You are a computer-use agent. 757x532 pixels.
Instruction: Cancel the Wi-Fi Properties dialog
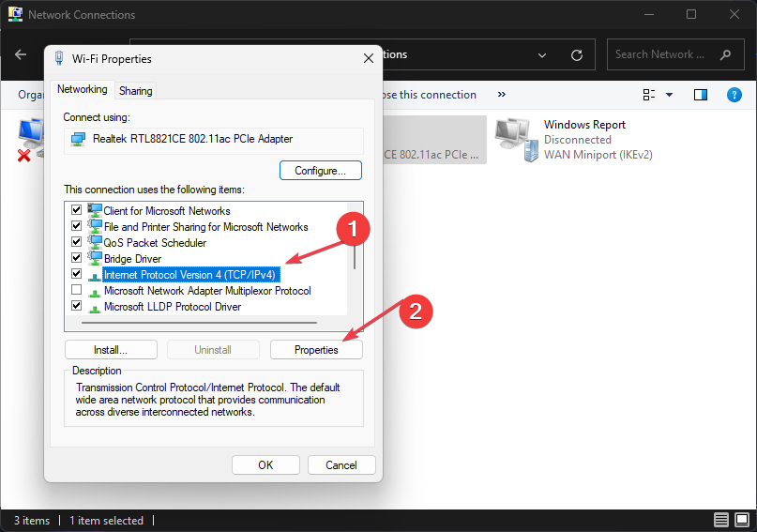coord(341,464)
